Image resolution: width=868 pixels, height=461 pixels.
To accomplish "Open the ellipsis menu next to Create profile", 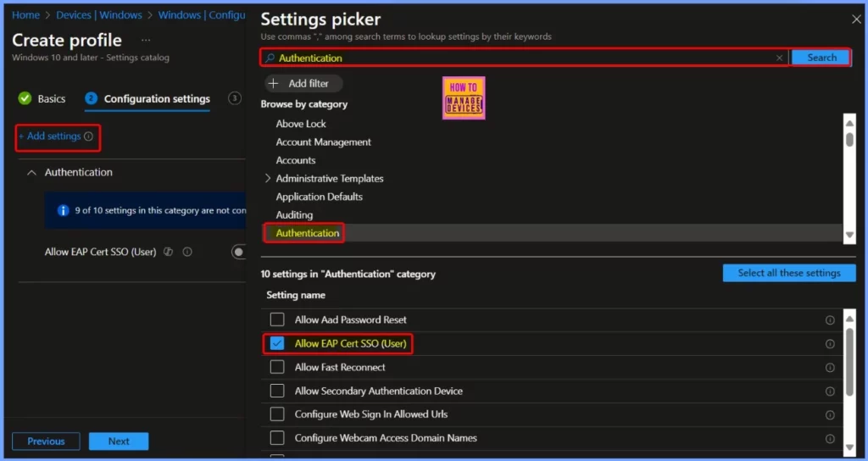I will pyautogui.click(x=146, y=41).
